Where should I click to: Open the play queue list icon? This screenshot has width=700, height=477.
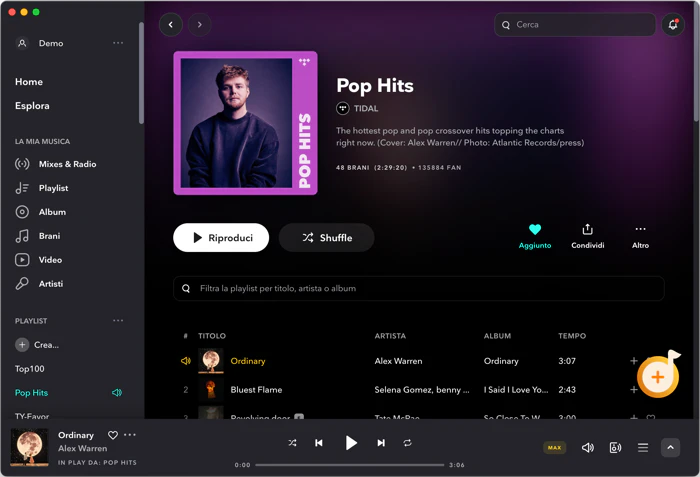tap(643, 448)
